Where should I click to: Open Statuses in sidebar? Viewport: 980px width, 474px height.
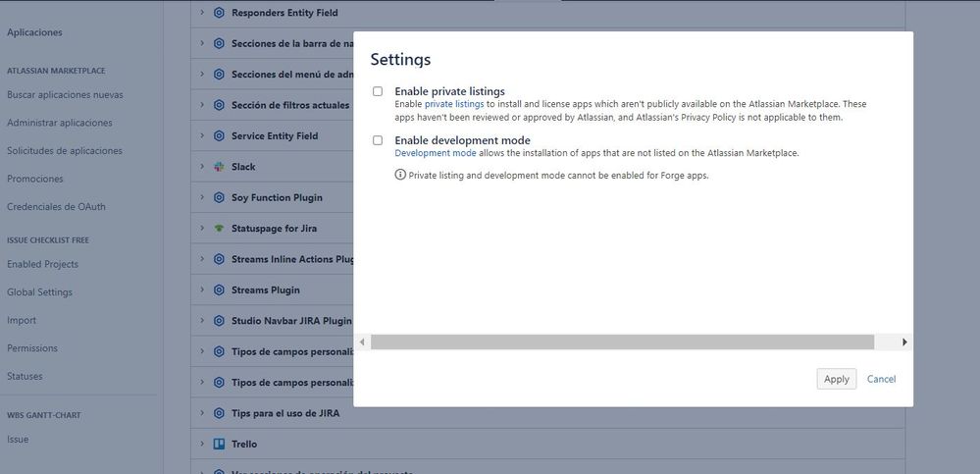pos(25,377)
